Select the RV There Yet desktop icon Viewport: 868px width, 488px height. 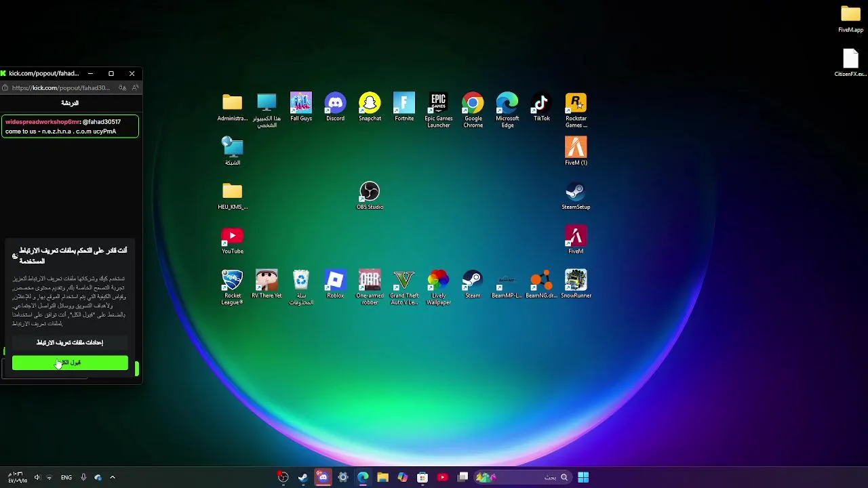point(267,284)
